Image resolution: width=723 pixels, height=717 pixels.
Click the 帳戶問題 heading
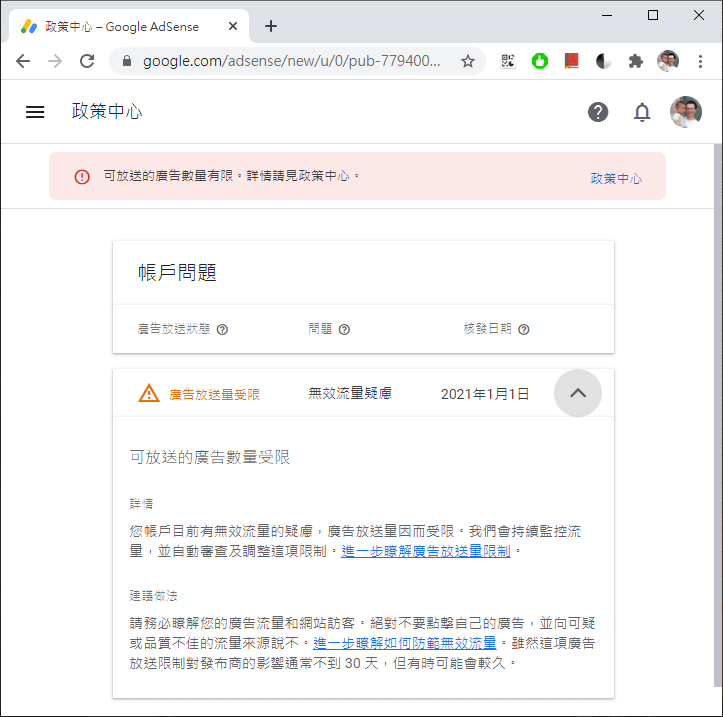tap(177, 273)
